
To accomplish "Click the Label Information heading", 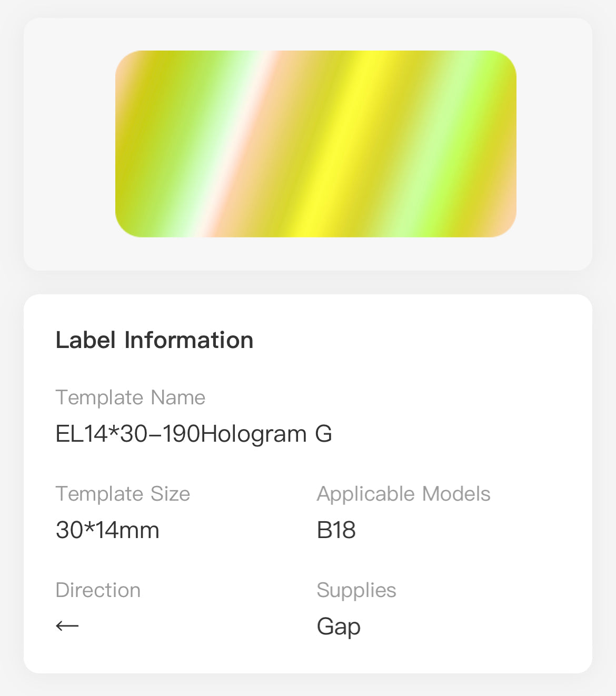I will click(x=155, y=340).
